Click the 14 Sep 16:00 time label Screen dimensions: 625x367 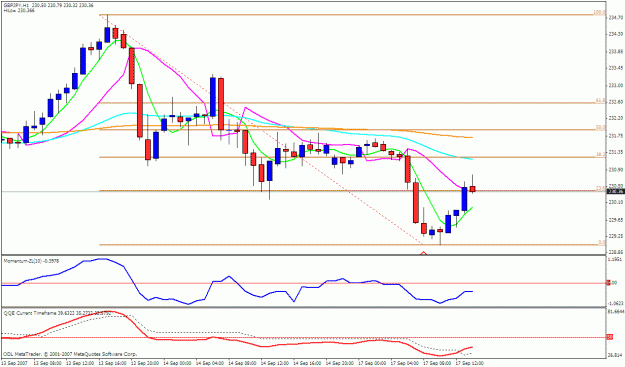tap(308, 363)
